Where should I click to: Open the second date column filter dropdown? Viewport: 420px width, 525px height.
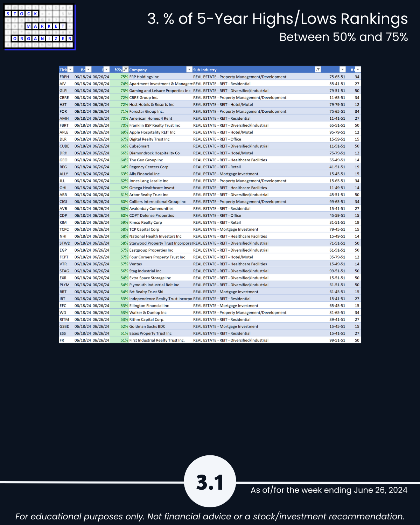pyautogui.click(x=107, y=70)
